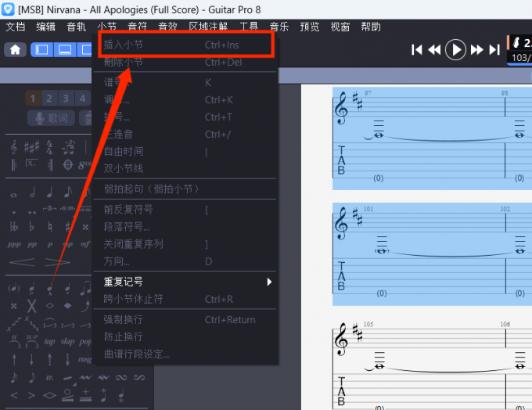The image size is (532, 410).
Task: Rewind to previous bar
Action: (x=434, y=50)
